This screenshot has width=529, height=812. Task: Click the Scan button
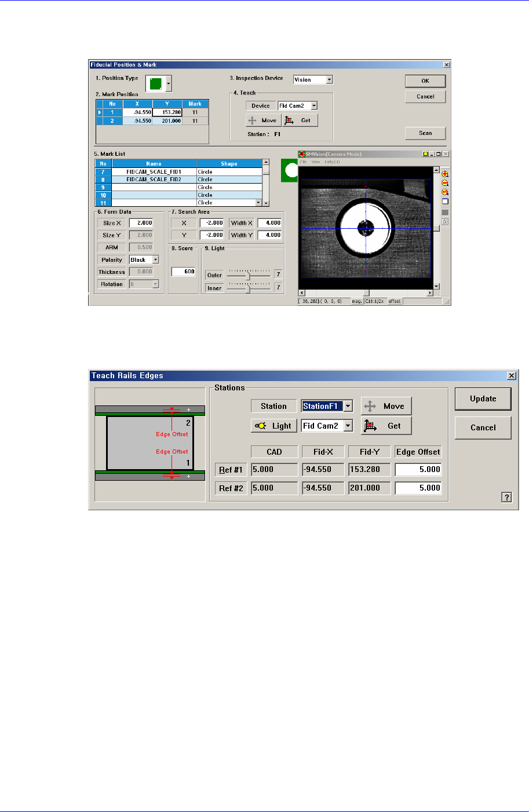point(425,133)
